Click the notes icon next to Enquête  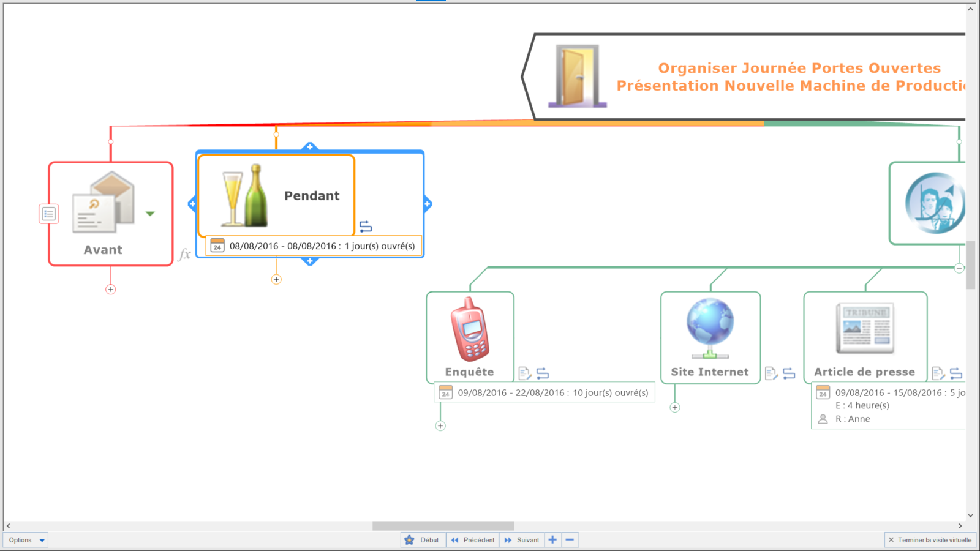(524, 373)
